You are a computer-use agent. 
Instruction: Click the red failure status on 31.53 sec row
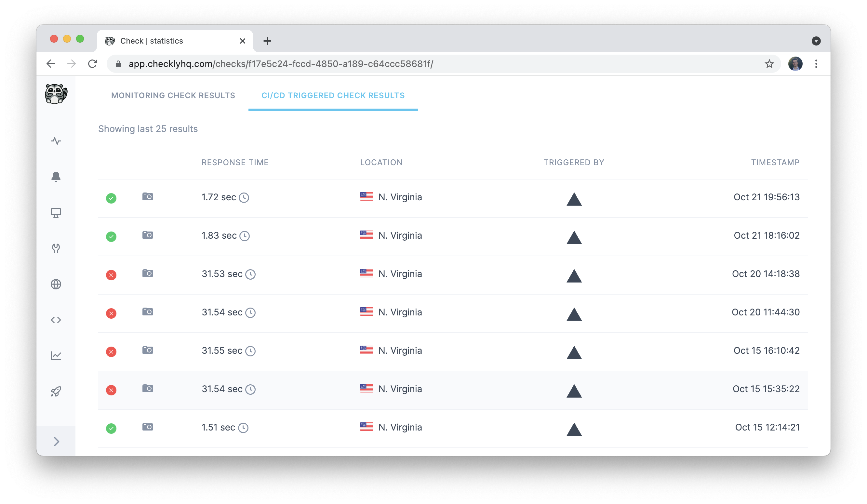pos(111,275)
